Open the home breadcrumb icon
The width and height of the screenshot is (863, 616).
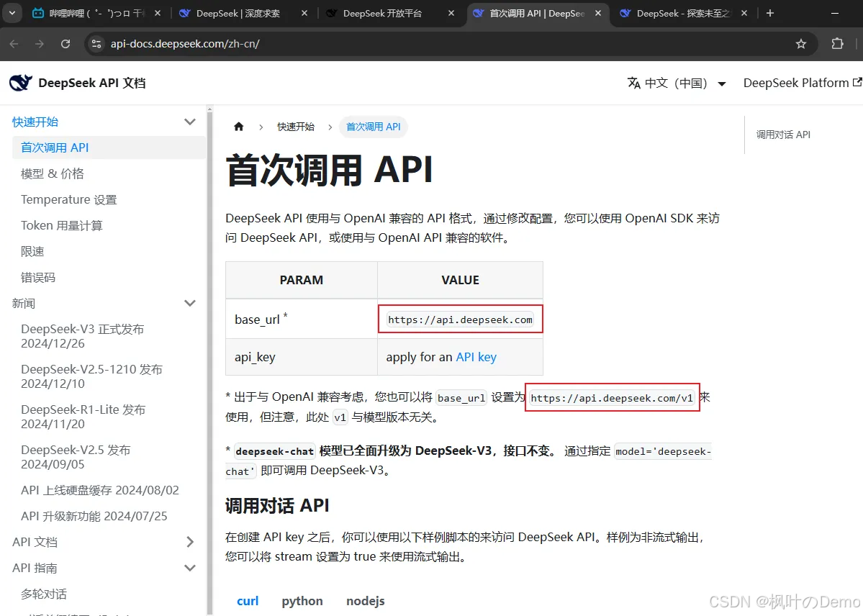tap(238, 126)
